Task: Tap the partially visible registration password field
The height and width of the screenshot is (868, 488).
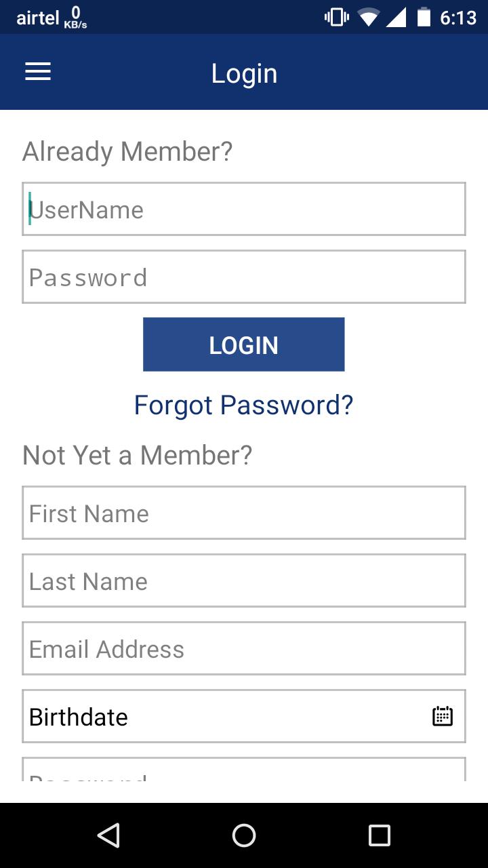Action: click(x=244, y=771)
